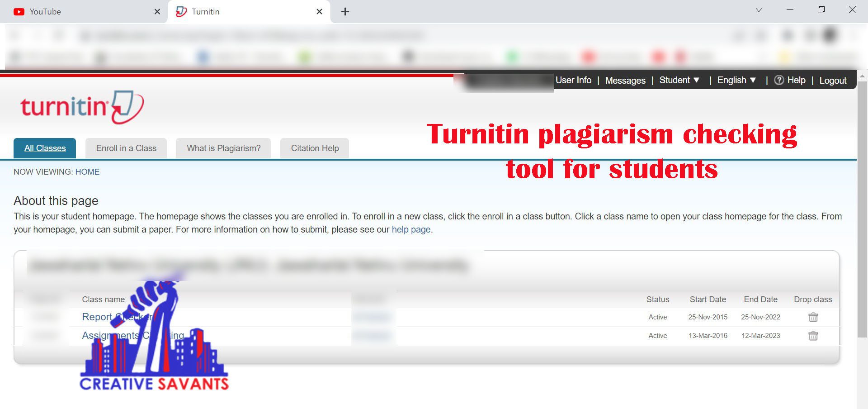Click the Start Date column header
Screen dimensions: 868x409
click(708, 300)
